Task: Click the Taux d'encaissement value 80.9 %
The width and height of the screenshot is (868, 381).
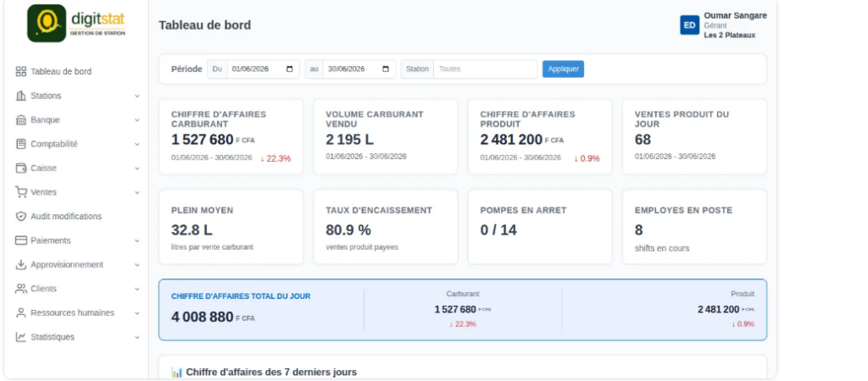Action: 348,230
